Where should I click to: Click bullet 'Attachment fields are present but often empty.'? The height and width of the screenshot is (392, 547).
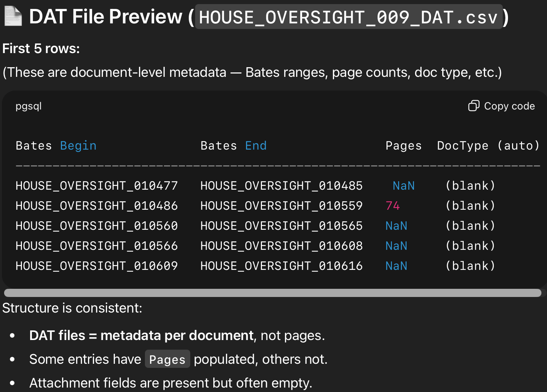[171, 383]
